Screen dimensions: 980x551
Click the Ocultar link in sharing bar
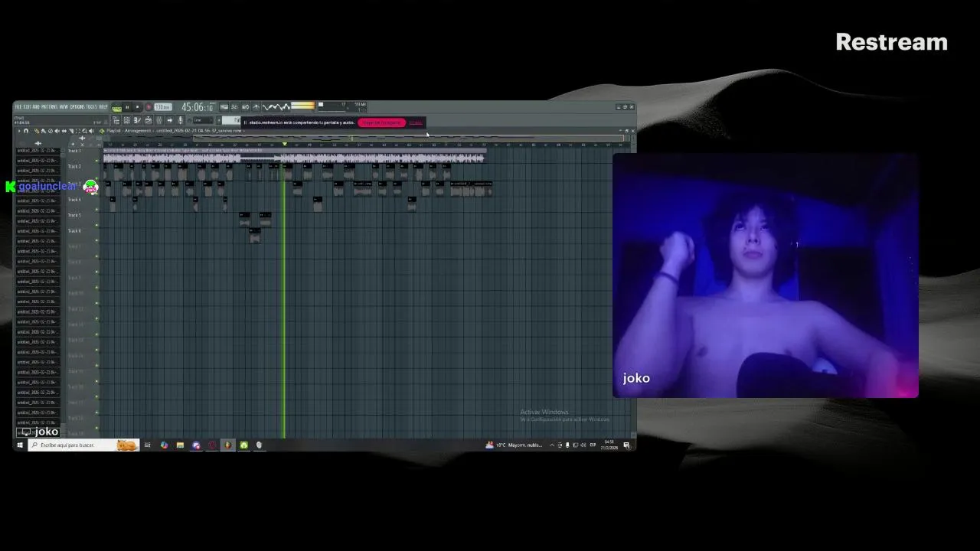[416, 122]
